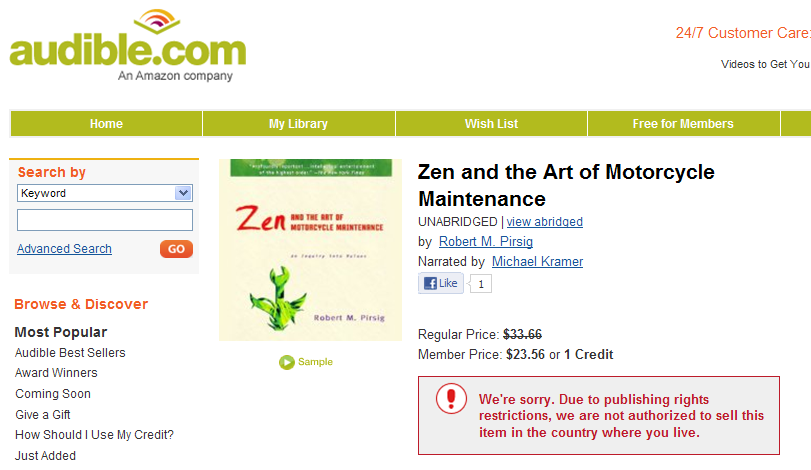Open narrator Michael Kramer link
Screen dimensions: 811x470
click(537, 262)
